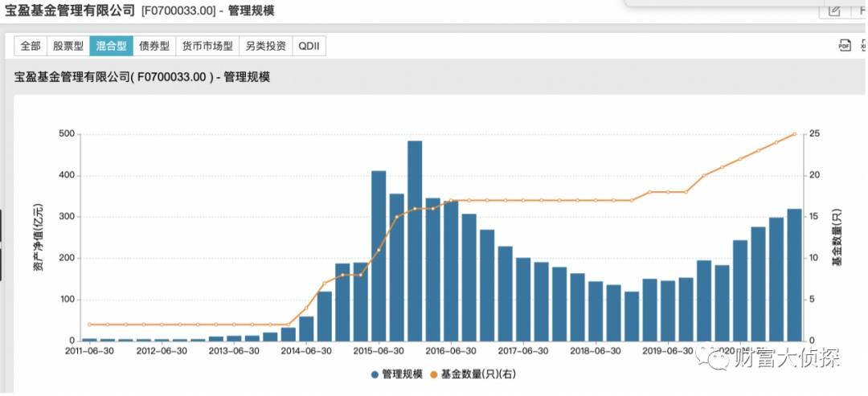Toggle the 基金数量(只)(右) legend series
The image size is (868, 396).
[x=473, y=374]
